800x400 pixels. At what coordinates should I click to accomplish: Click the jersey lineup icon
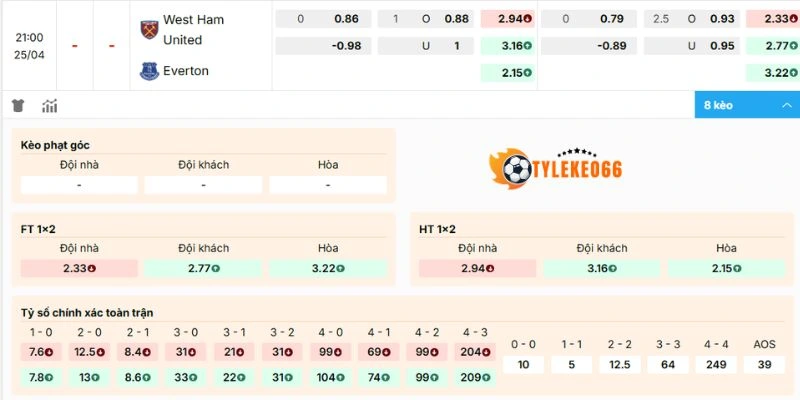click(x=18, y=106)
